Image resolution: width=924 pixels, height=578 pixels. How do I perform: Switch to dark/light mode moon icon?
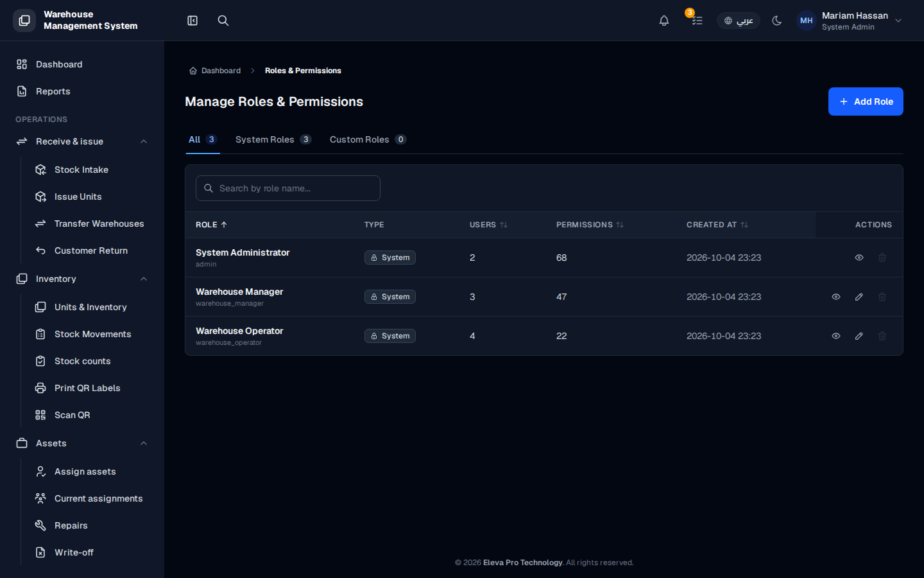(x=777, y=21)
